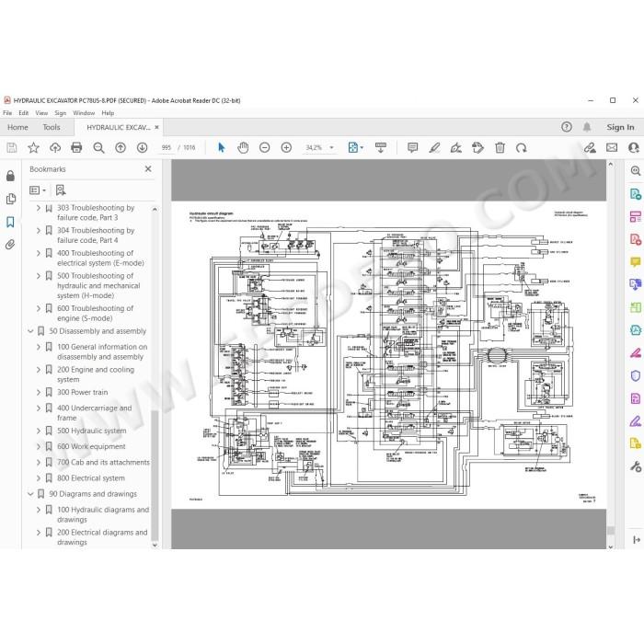The image size is (644, 644).
Task: Open 100 Hydraulic diagrams and drawings bookmark
Action: click(103, 514)
